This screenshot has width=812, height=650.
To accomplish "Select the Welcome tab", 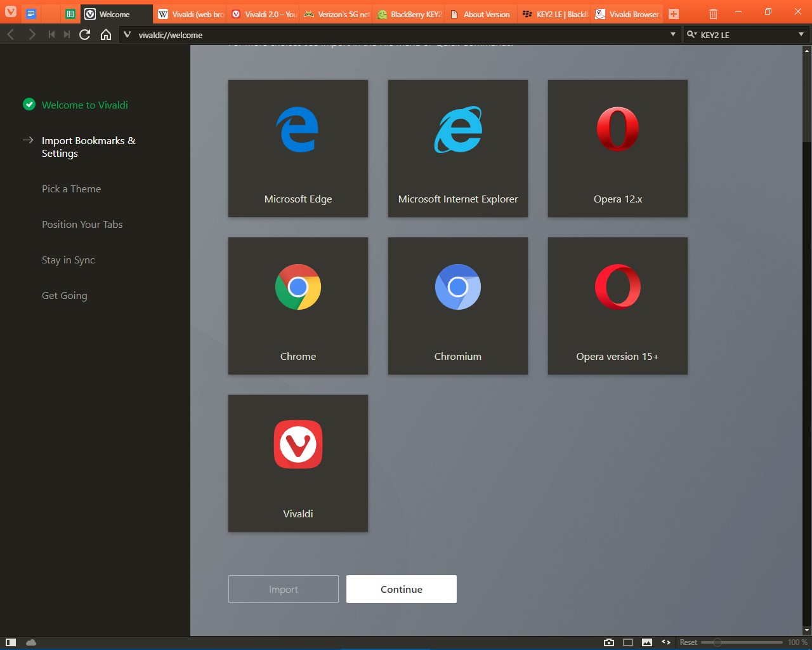I will [x=117, y=13].
